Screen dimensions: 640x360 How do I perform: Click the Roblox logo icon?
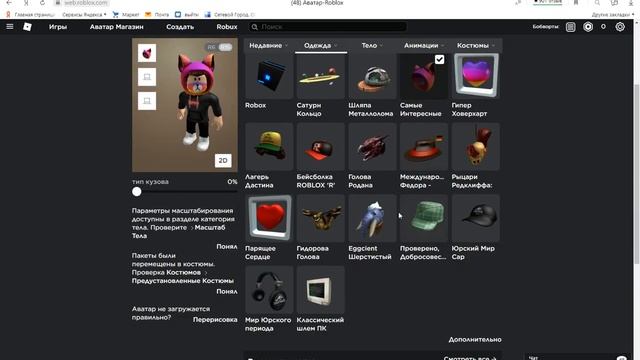point(27,27)
